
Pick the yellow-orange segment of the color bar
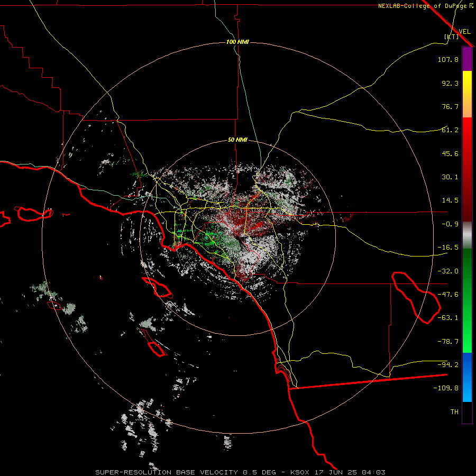pos(467,94)
